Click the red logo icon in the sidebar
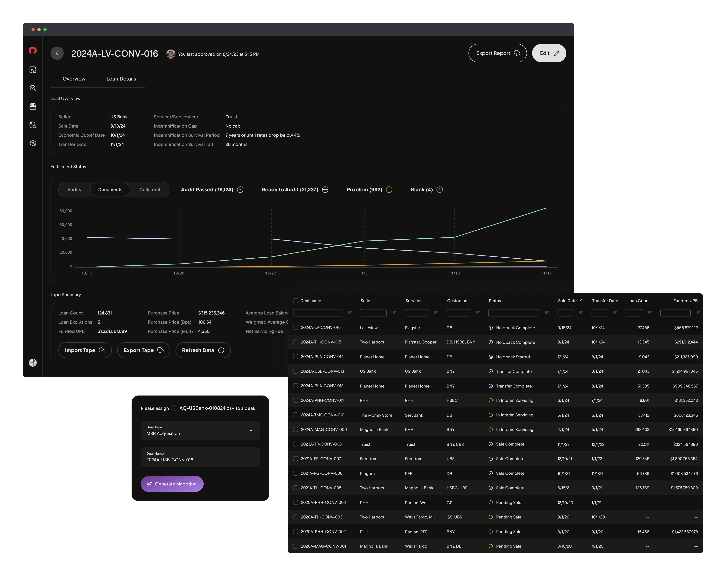728x578 pixels. [x=33, y=51]
